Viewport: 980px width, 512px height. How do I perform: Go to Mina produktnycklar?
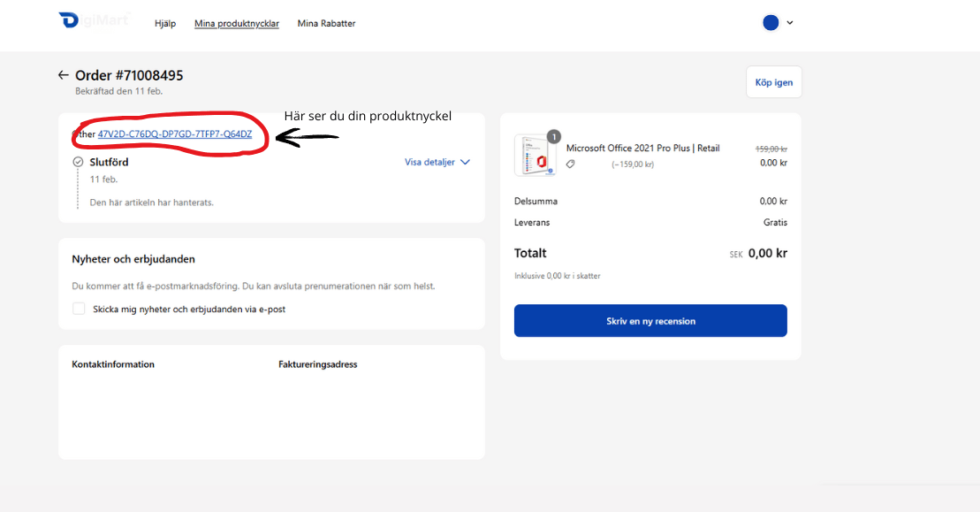point(236,23)
